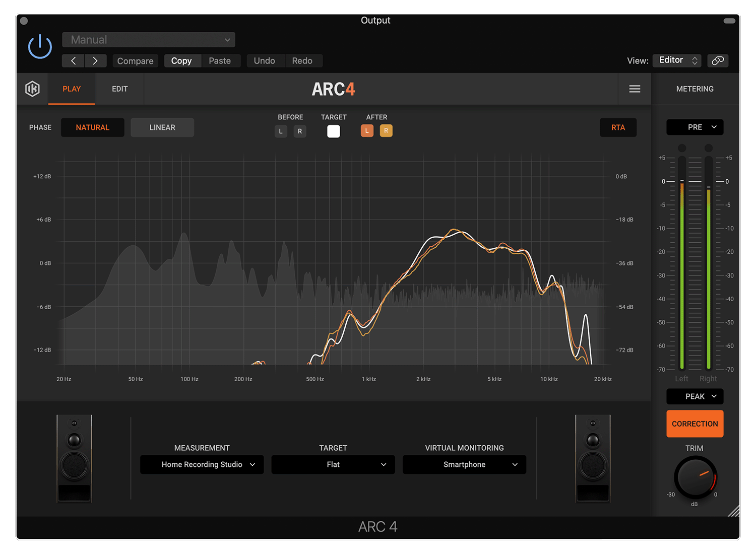This screenshot has height=558, width=756.
Task: Click the Undo button
Action: pos(265,61)
